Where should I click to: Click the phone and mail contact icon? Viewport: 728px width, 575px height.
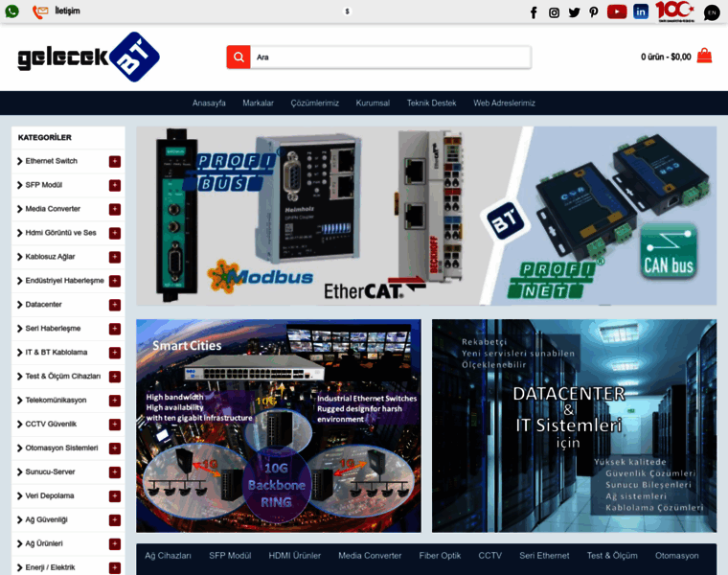[x=40, y=11]
